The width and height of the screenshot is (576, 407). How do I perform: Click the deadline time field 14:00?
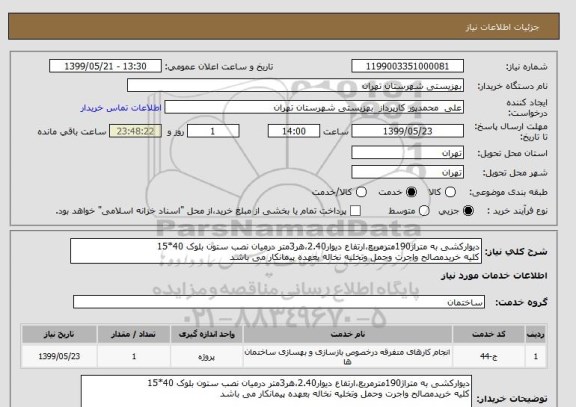coord(294,131)
